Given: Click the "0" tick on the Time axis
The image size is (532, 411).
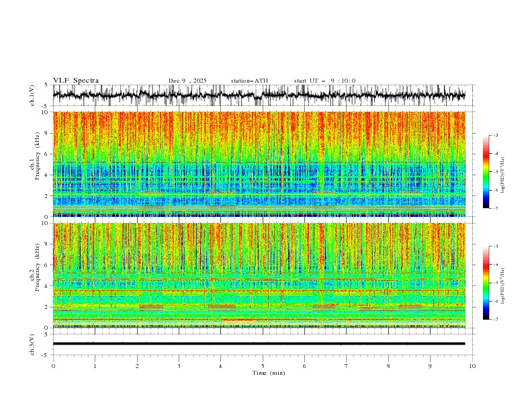Looking at the screenshot, I should click(53, 366).
